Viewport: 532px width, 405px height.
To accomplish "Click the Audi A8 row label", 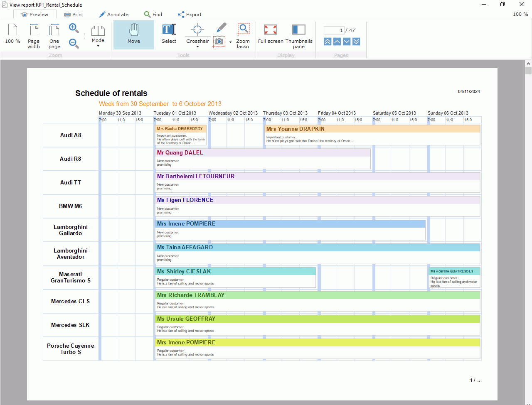I will pyautogui.click(x=71, y=135).
